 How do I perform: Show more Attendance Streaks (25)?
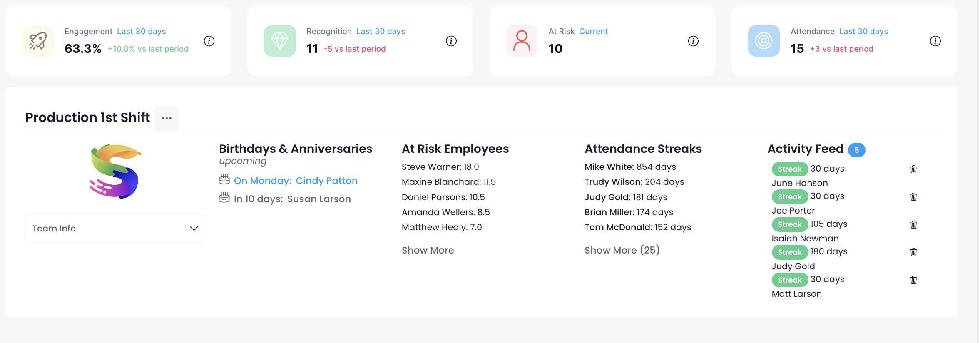[x=622, y=250]
